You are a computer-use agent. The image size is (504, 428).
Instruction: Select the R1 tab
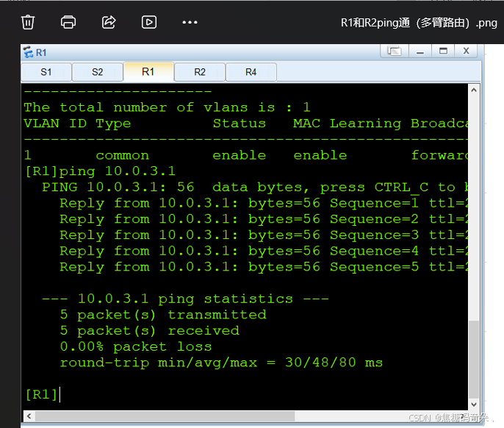(x=148, y=72)
